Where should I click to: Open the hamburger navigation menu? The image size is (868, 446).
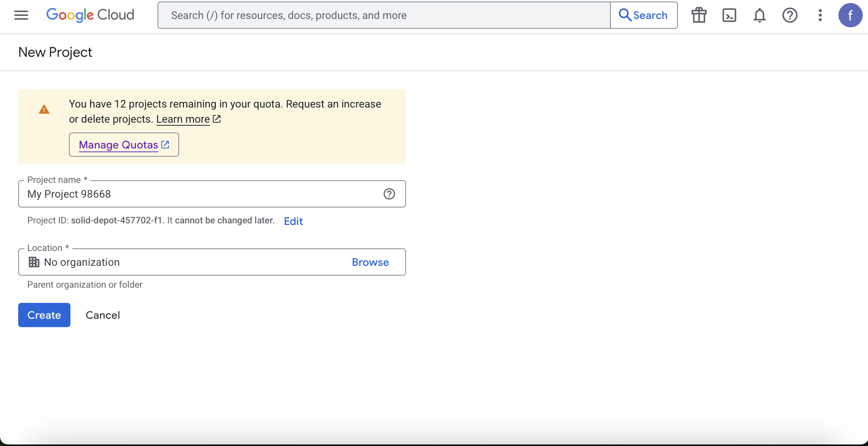pos(21,15)
